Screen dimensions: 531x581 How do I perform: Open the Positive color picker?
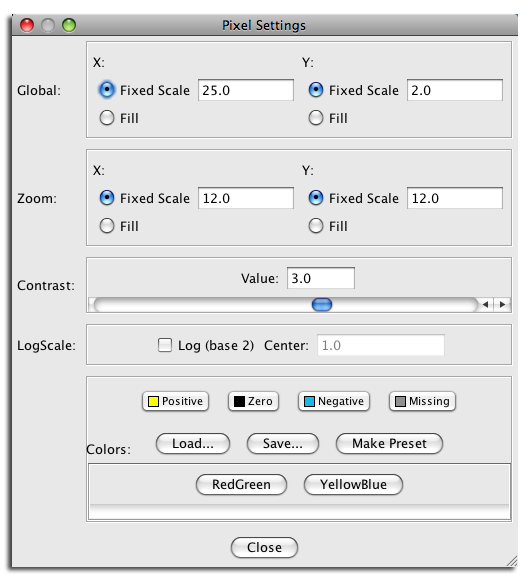pos(175,401)
